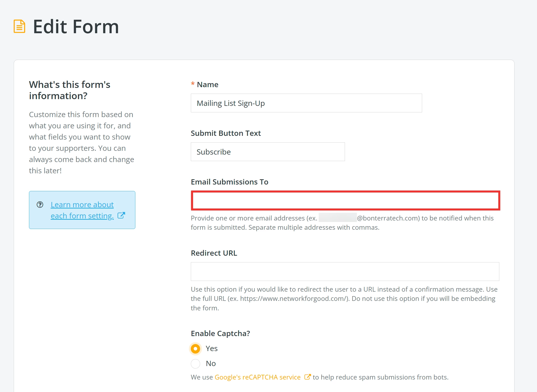Select the No captcha radio button
Viewport: 537px width, 392px height.
[196, 364]
